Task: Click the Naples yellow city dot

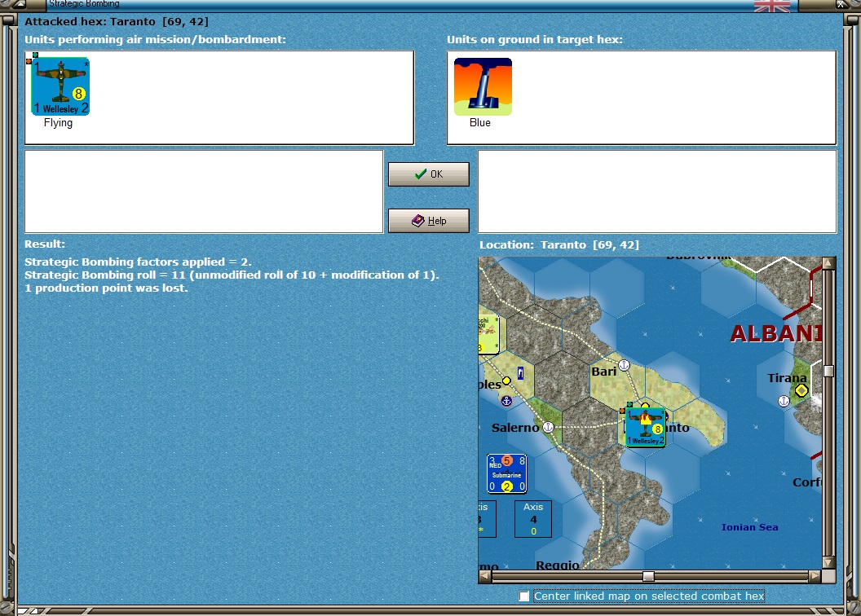Action: tap(506, 381)
